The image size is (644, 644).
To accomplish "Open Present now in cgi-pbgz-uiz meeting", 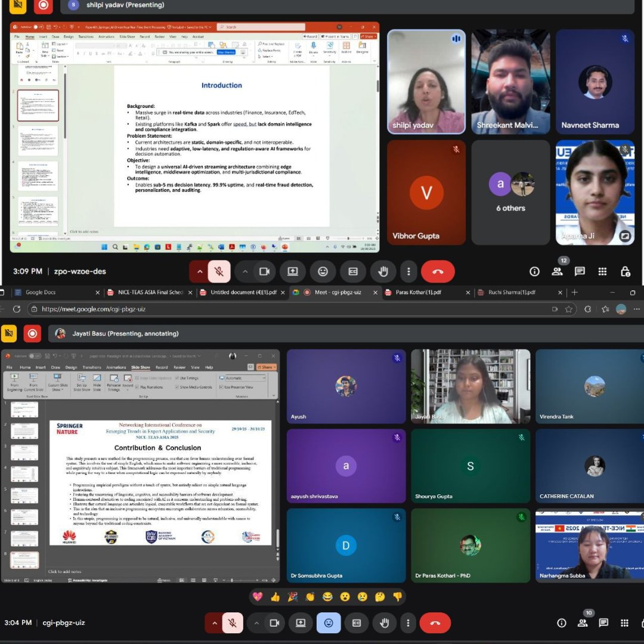I will click(x=301, y=623).
